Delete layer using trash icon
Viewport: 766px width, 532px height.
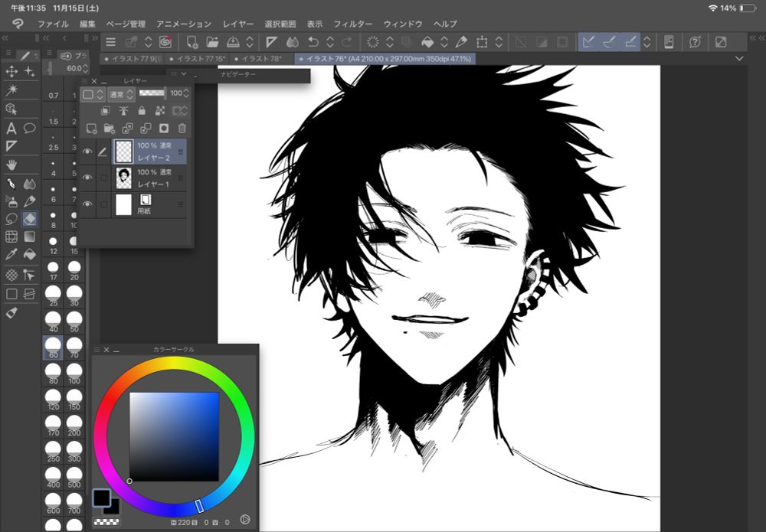[182, 129]
